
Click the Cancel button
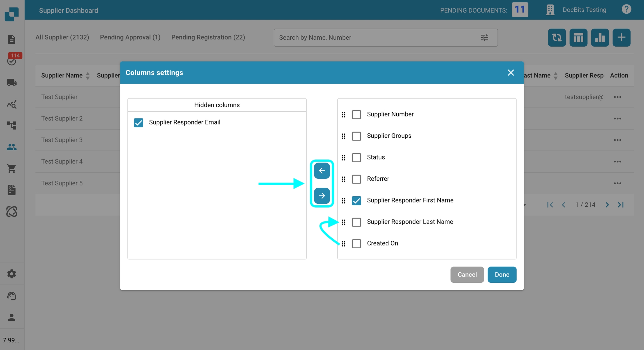467,275
